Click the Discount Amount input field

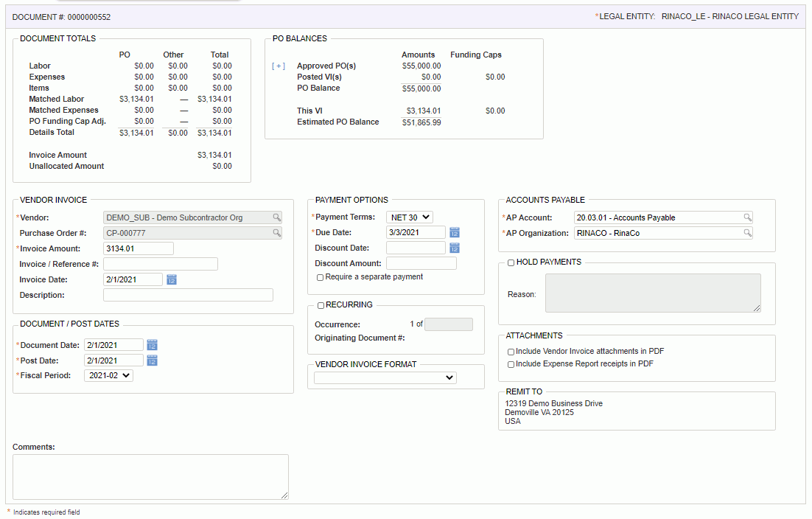421,264
